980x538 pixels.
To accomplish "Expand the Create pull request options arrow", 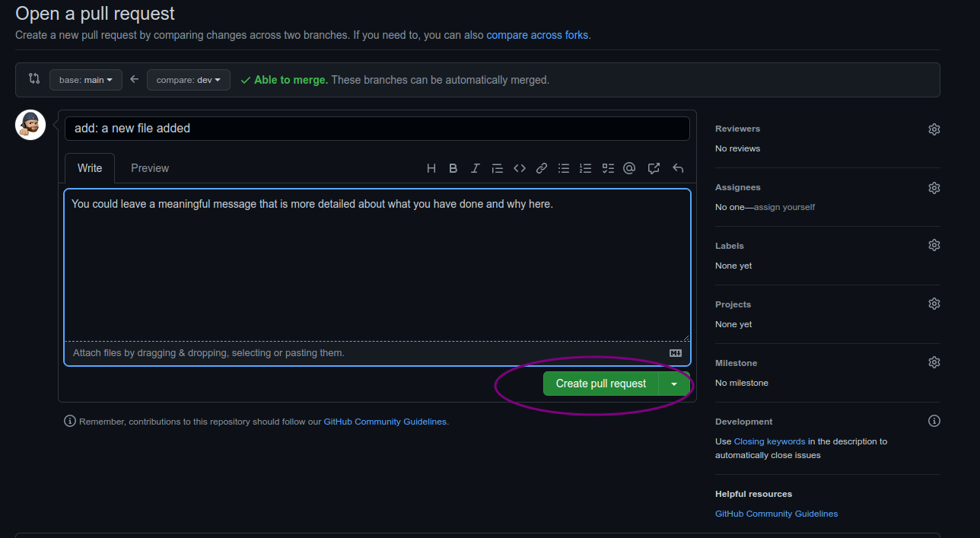I will 674,384.
